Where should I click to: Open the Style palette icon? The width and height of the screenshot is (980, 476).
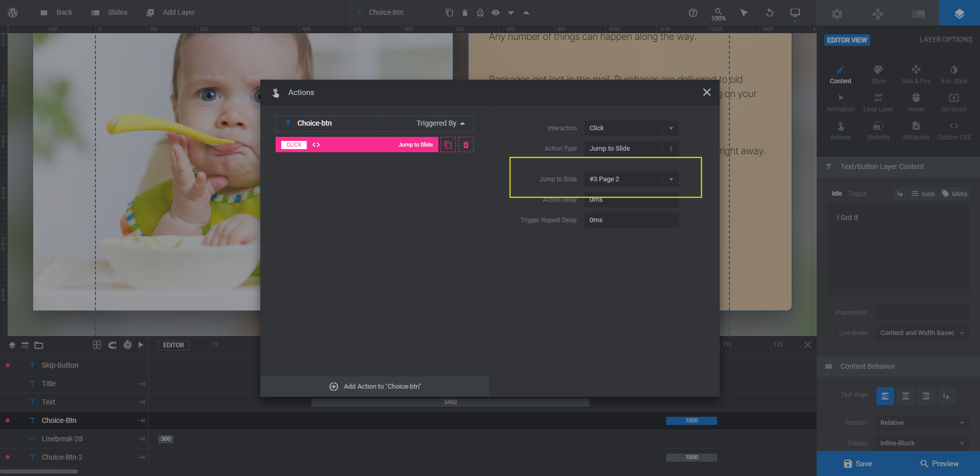878,75
